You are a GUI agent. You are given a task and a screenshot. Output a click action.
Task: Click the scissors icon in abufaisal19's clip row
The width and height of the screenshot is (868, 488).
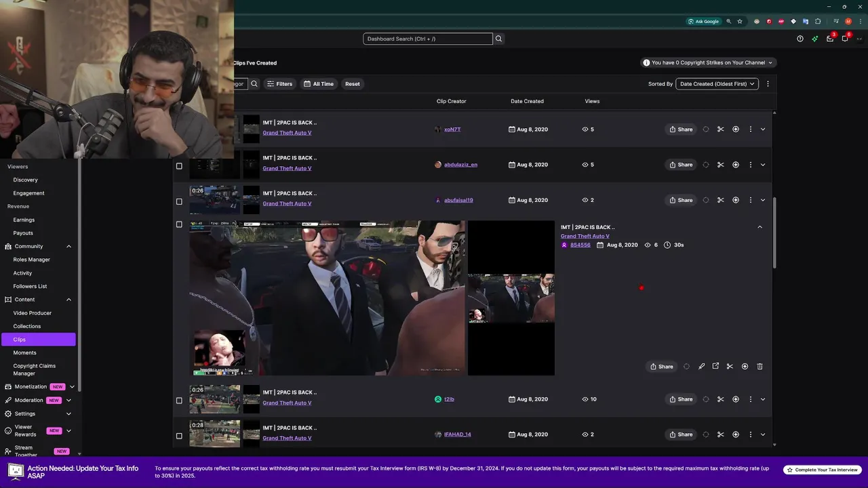point(720,200)
